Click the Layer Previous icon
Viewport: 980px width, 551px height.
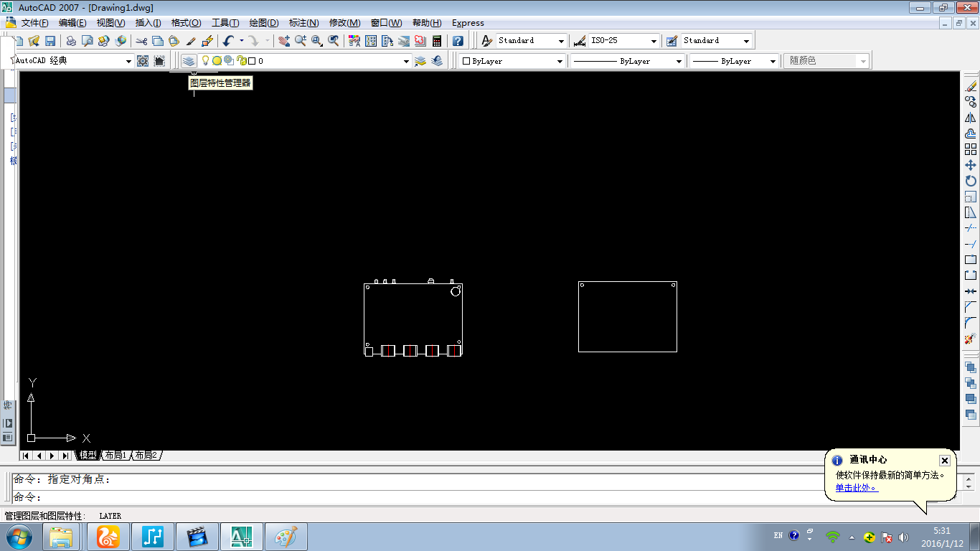tap(436, 61)
